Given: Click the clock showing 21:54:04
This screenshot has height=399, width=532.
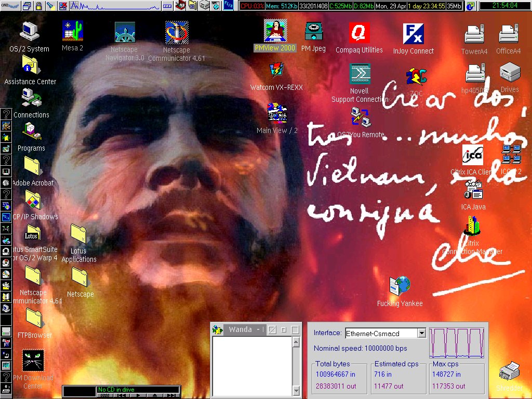Looking at the screenshot, I should (x=505, y=5).
